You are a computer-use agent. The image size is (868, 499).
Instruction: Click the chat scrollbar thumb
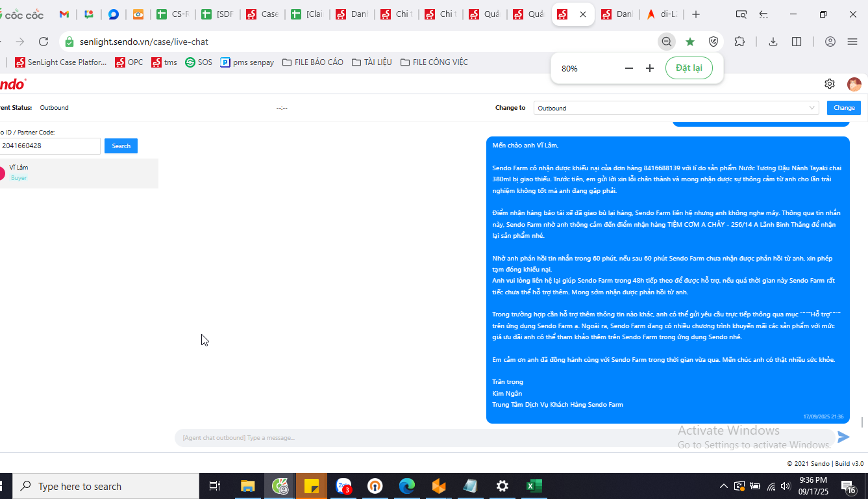[x=862, y=422]
